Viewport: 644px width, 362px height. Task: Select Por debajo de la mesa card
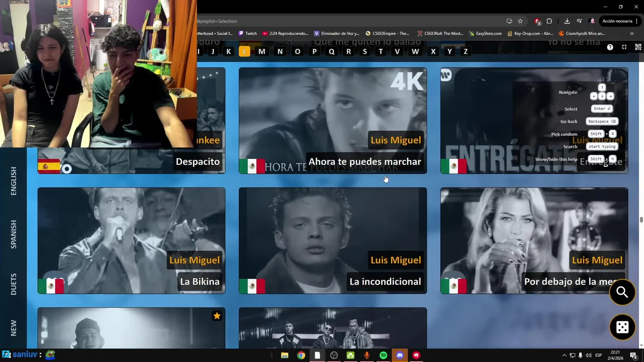click(x=534, y=241)
